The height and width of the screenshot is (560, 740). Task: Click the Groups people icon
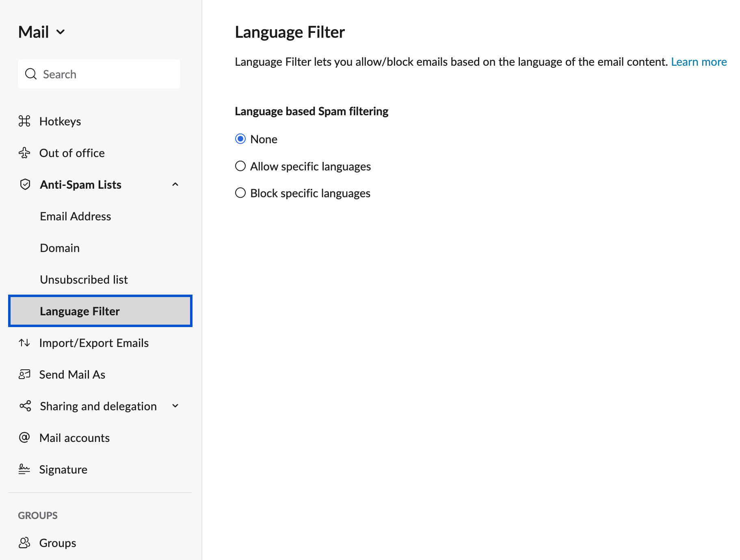24,543
